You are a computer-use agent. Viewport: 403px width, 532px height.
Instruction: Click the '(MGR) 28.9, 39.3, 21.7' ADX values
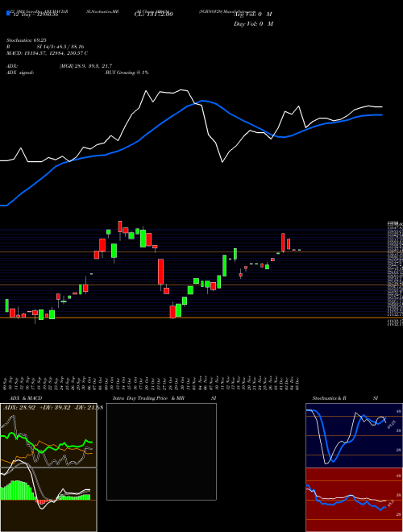click(x=85, y=66)
